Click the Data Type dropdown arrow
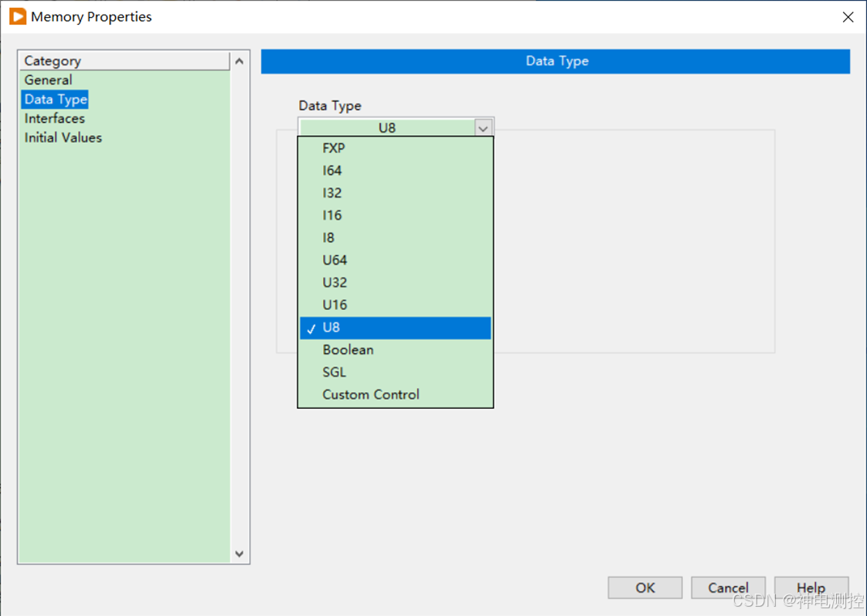 (x=483, y=128)
